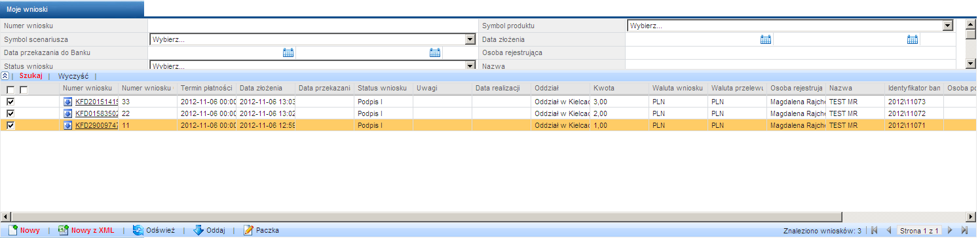This screenshot has height=238, width=980.
Task: Select identifier cell 2012\11073
Action: pos(914,102)
